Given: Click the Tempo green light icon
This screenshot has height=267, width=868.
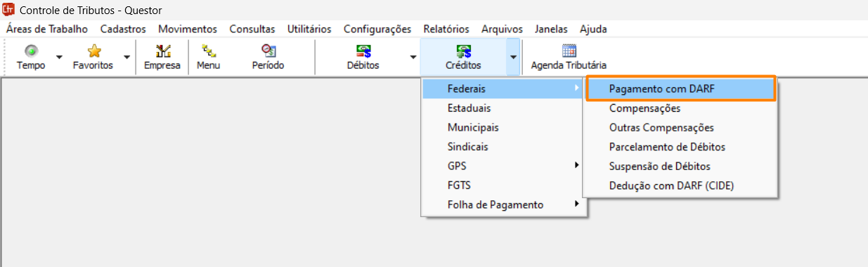Looking at the screenshot, I should coord(31,51).
